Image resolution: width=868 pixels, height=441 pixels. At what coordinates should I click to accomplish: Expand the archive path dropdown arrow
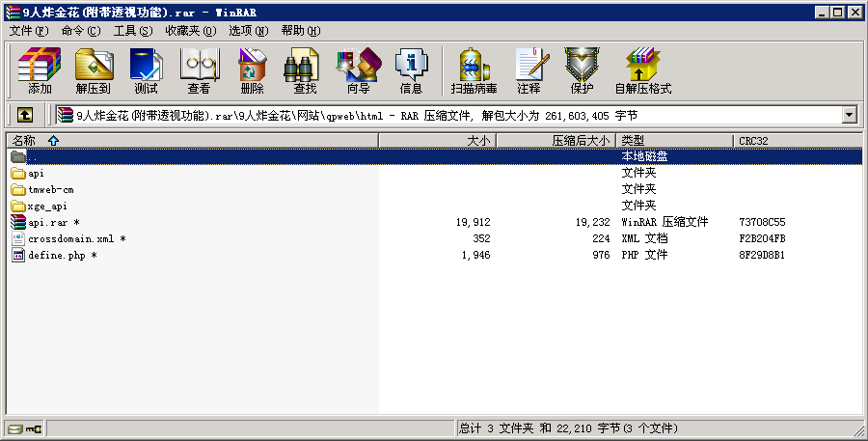[849, 115]
